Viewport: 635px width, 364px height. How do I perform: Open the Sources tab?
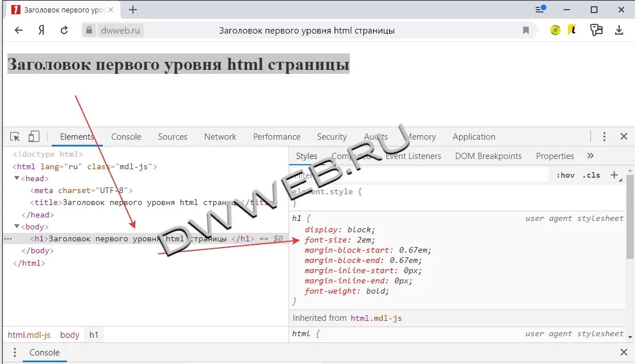click(173, 137)
